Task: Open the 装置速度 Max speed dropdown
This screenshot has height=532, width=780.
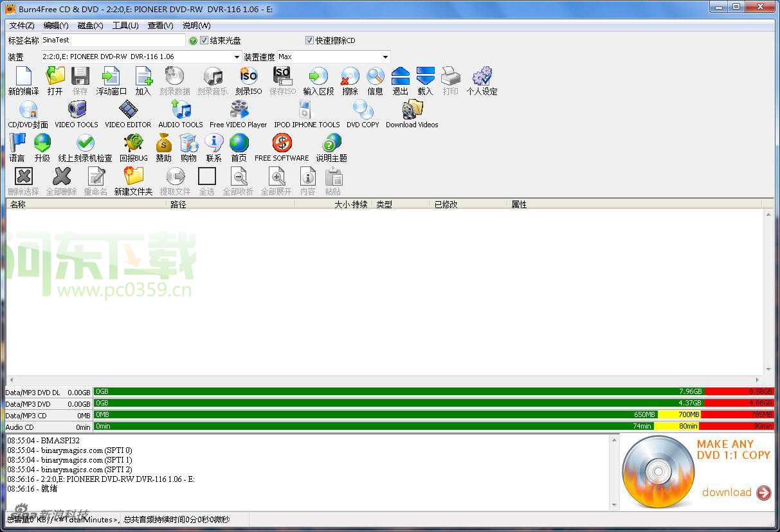Action: (385, 57)
